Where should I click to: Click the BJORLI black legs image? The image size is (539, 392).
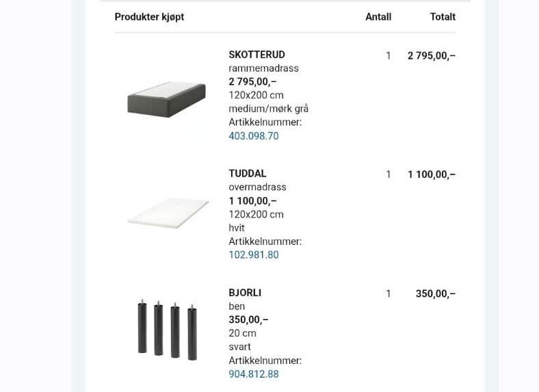point(168,330)
